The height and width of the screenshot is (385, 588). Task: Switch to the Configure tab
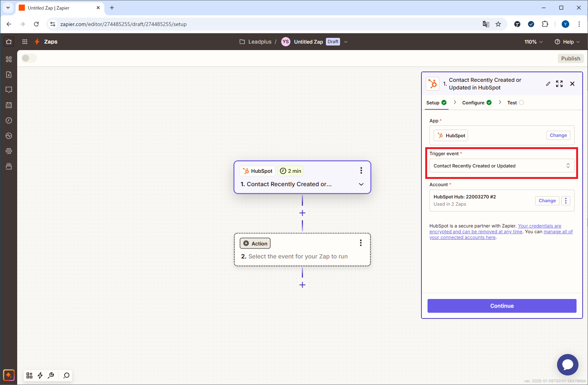coord(477,102)
